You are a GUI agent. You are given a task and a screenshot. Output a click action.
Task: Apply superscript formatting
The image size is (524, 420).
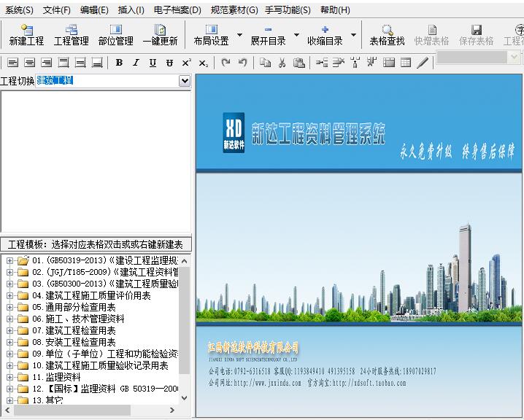click(x=187, y=63)
